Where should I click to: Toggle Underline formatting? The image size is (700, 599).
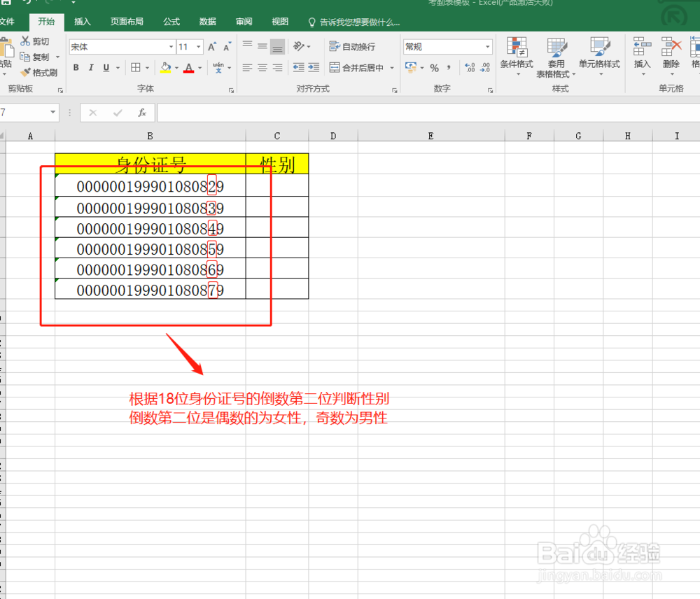[106, 68]
